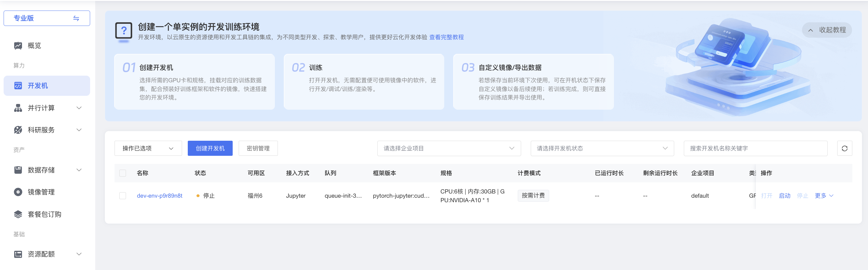Collapse tutorial with 收起教程 button
Viewport: 868px width, 270px height.
tap(826, 30)
